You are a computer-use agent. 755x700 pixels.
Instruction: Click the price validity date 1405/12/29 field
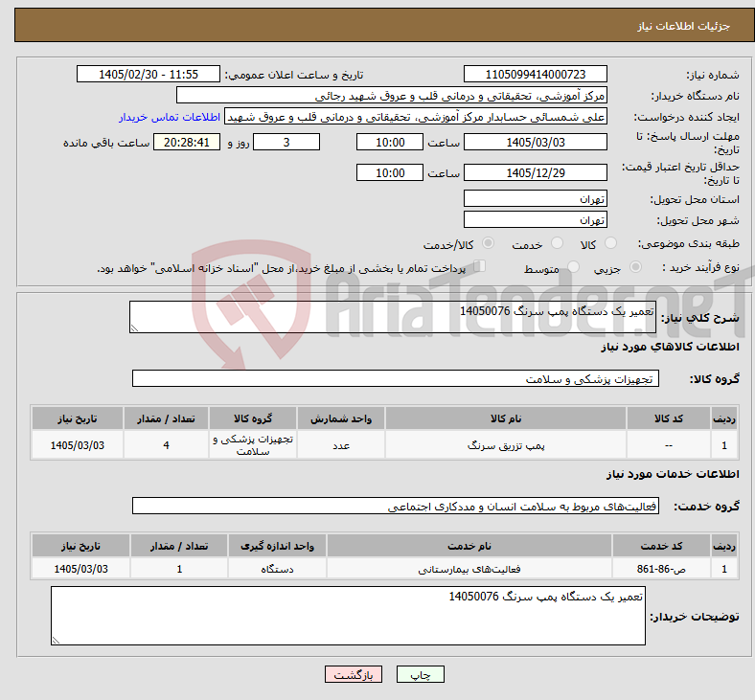535,172
